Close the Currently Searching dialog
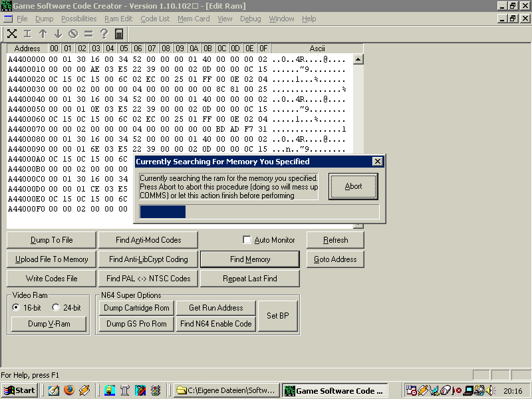Image resolution: width=532 pixels, height=399 pixels. pyautogui.click(x=377, y=162)
